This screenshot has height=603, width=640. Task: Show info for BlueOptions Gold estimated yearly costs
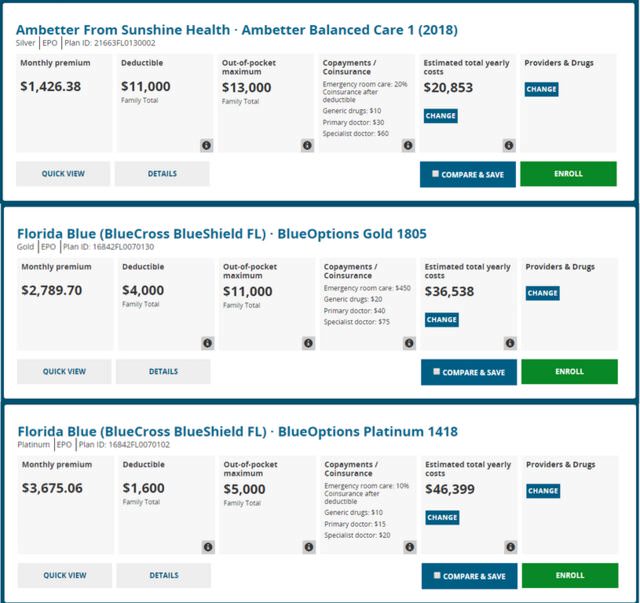(509, 343)
